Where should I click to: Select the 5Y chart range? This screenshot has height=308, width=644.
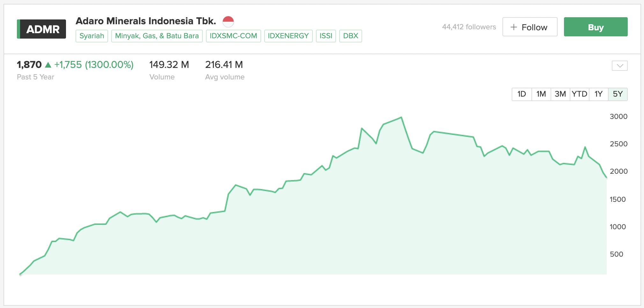point(618,94)
